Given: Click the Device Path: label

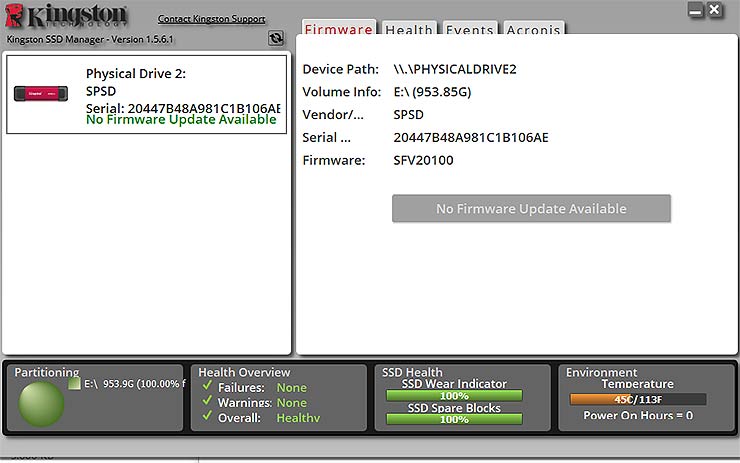Looking at the screenshot, I should click(341, 69).
